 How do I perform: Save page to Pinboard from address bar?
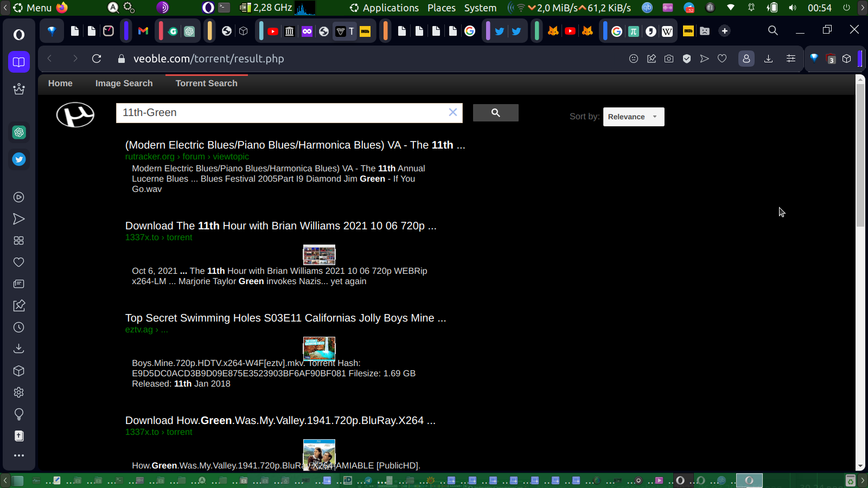pos(652,59)
